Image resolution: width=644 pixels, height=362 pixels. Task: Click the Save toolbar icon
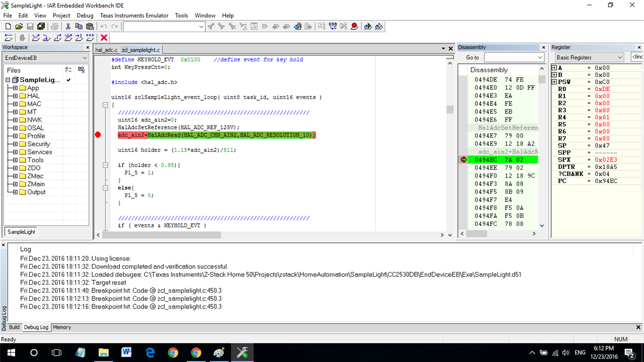[x=30, y=26]
